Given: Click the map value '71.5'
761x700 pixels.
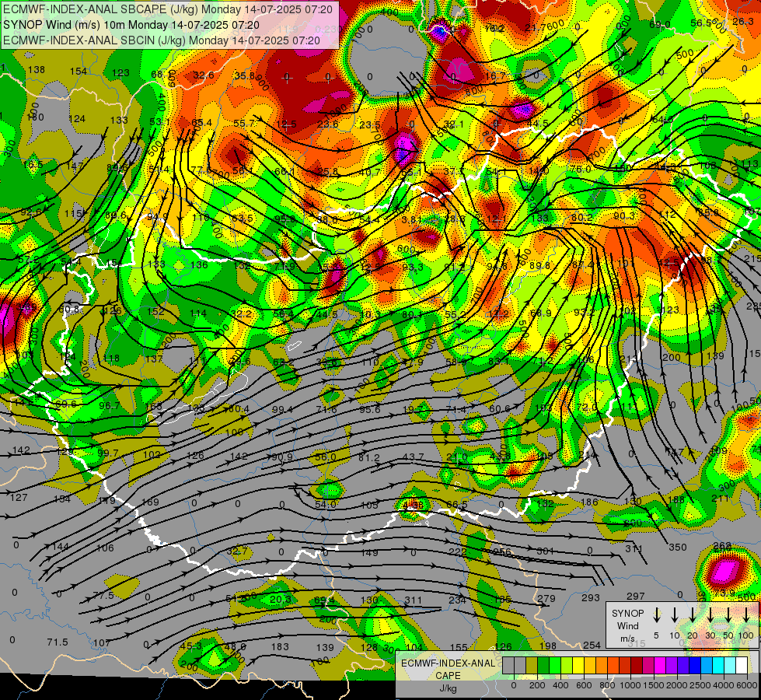Looking at the screenshot, I should (x=58, y=642).
